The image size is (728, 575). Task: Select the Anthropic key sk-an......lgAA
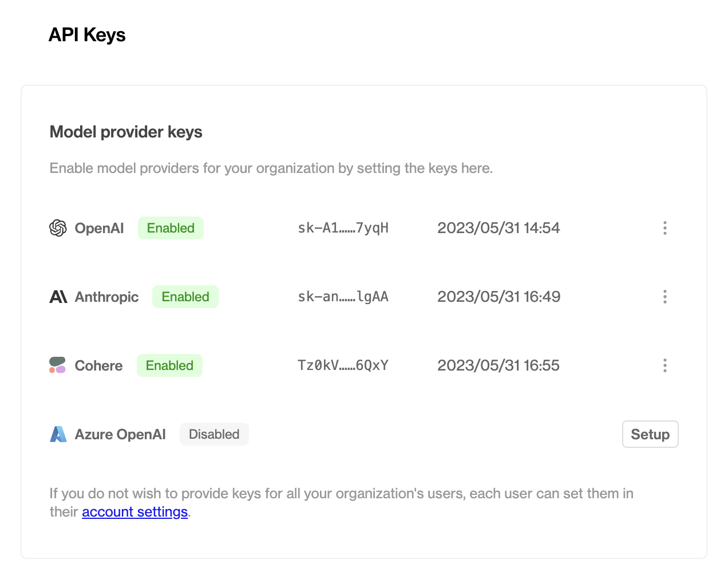click(343, 297)
